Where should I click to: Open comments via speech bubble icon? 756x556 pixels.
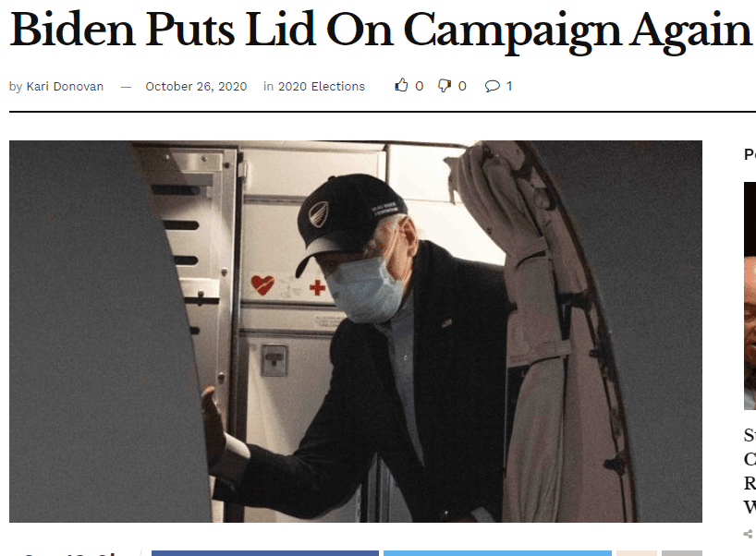(x=492, y=86)
